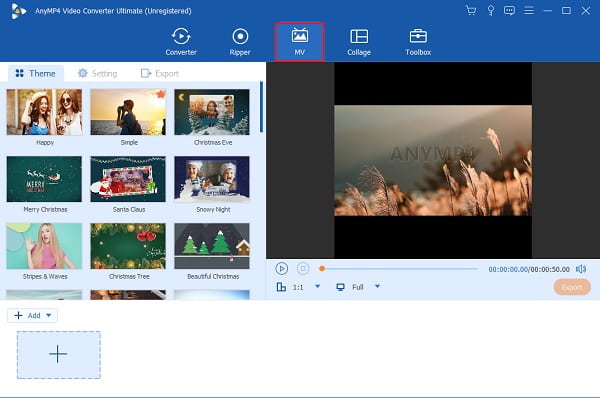600x398 pixels.
Task: Click the 'Beautiful Christmas' caption text
Action: [x=213, y=276]
